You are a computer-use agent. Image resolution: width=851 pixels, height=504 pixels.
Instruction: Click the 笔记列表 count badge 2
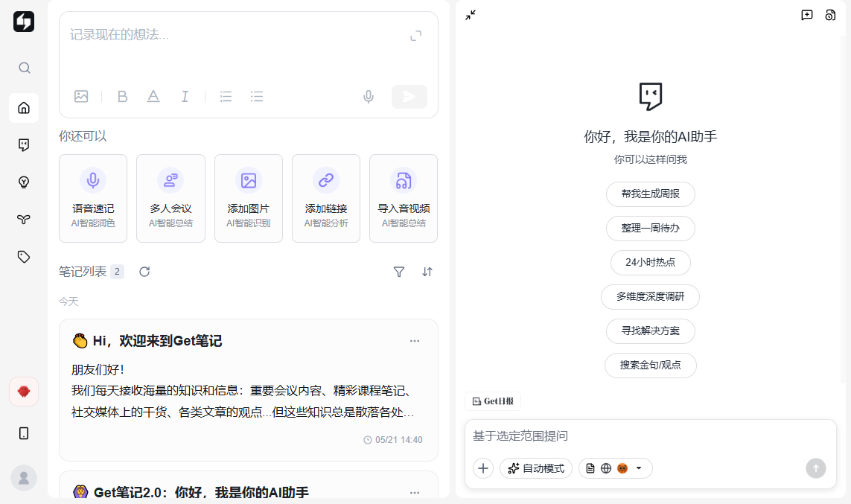pyautogui.click(x=117, y=272)
